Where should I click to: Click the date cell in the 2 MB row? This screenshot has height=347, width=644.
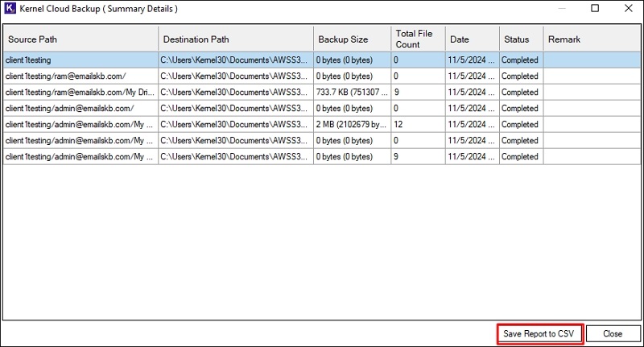(x=473, y=124)
